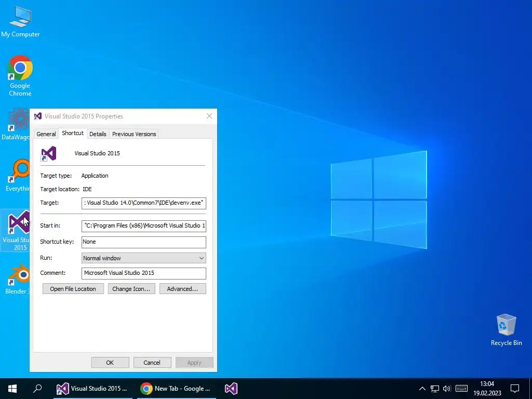532x399 pixels.
Task: Click the 'IDE' target location value
Action: pos(87,189)
